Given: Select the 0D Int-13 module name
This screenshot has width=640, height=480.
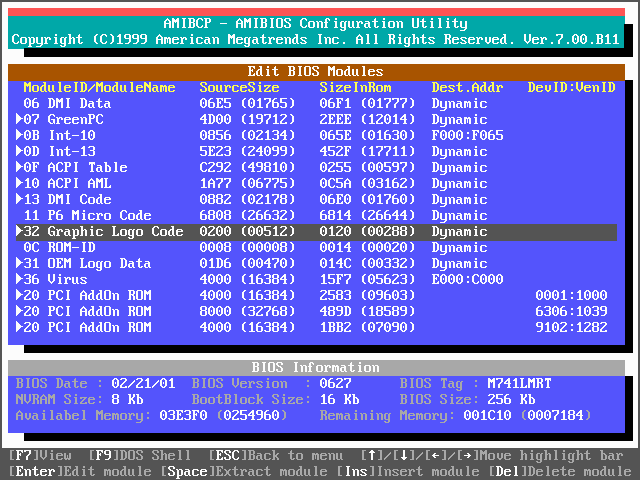Looking at the screenshot, I should [60, 151].
